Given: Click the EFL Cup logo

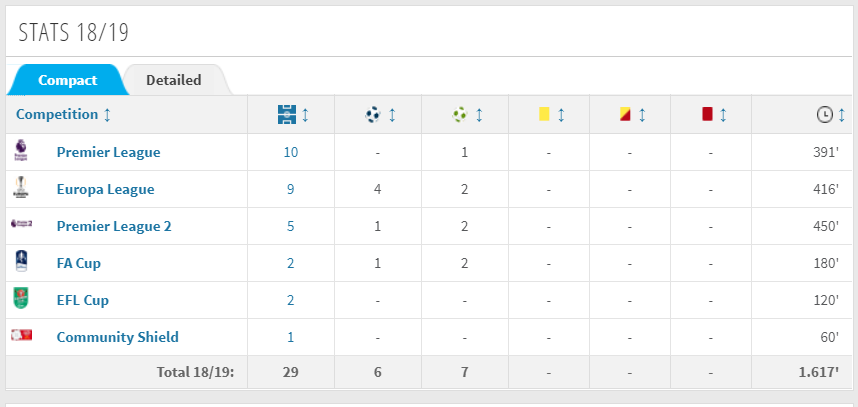Looking at the screenshot, I should tap(21, 299).
